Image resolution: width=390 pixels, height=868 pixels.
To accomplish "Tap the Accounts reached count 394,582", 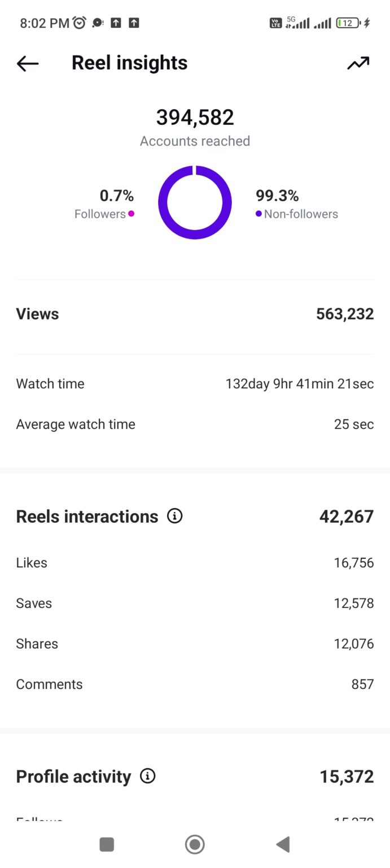I will [195, 117].
